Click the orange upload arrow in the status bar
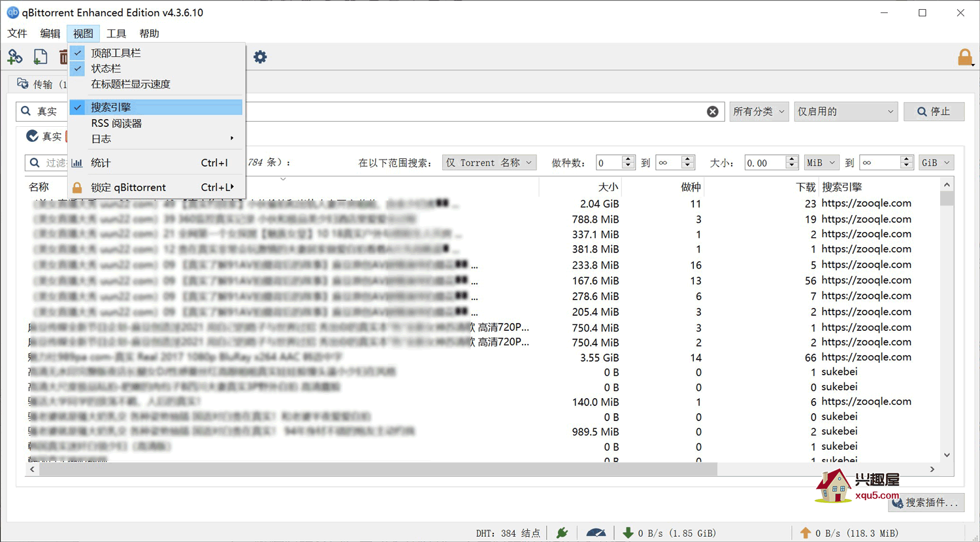The height and width of the screenshot is (542, 980). pyautogui.click(x=806, y=533)
